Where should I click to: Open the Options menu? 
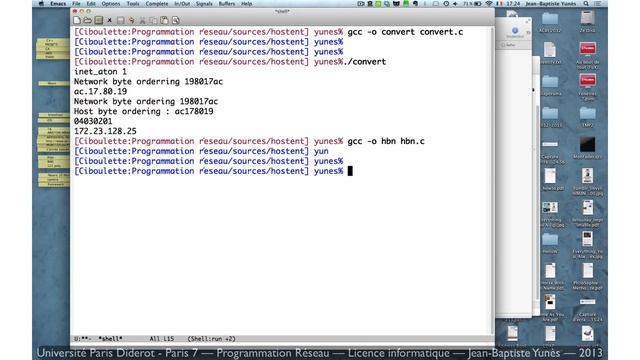click(111, 4)
